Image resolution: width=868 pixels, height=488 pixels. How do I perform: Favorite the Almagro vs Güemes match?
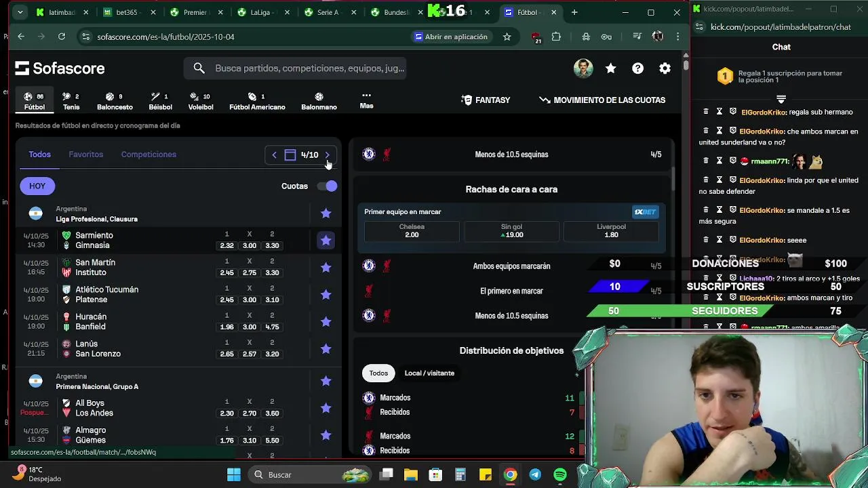pos(326,435)
